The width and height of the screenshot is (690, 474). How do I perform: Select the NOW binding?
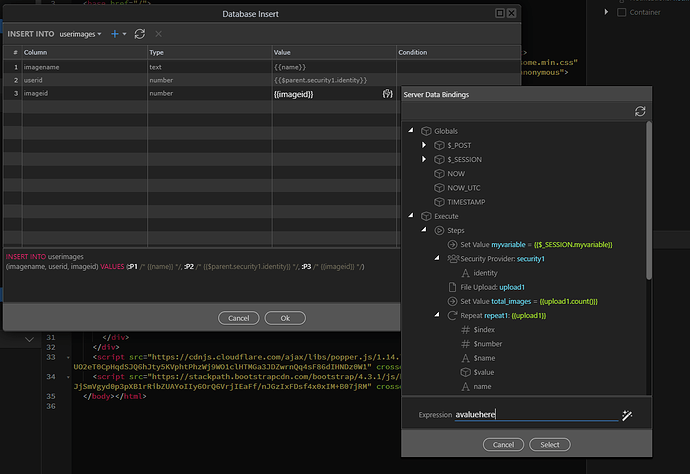click(x=456, y=174)
